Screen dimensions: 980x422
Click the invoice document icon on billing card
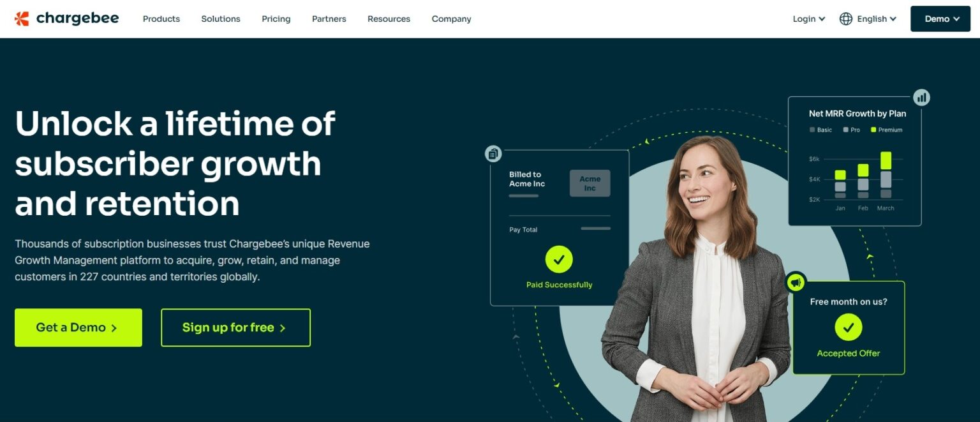click(x=493, y=153)
